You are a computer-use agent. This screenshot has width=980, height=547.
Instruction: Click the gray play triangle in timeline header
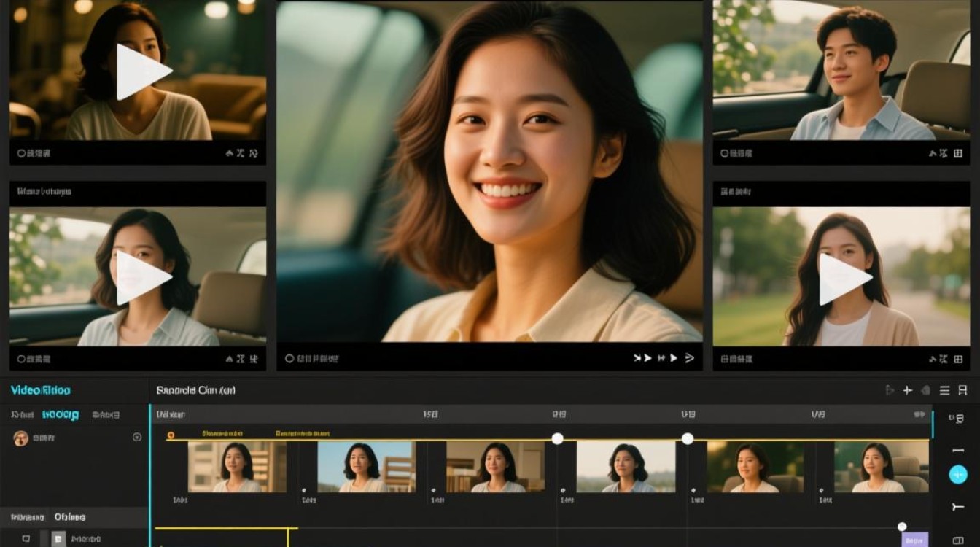pos(890,390)
